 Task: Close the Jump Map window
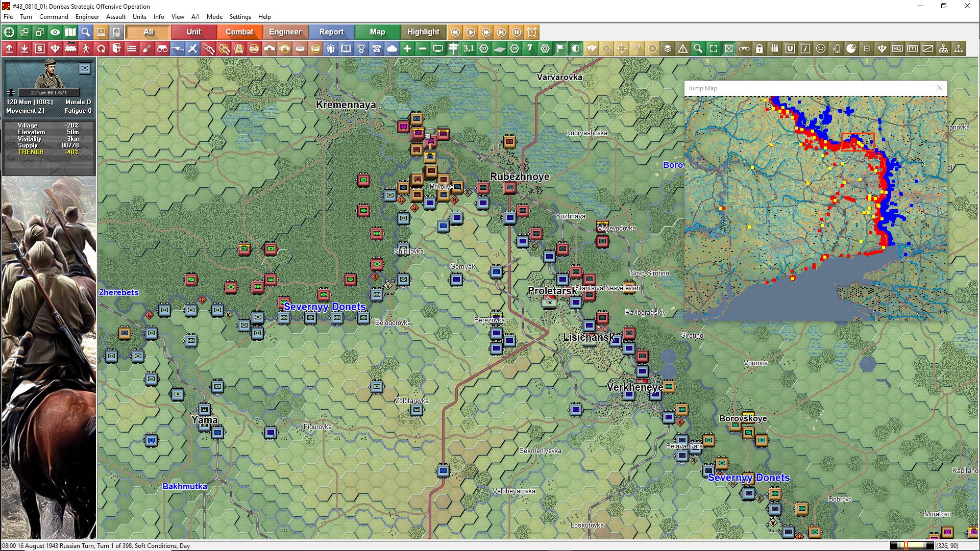pyautogui.click(x=940, y=88)
